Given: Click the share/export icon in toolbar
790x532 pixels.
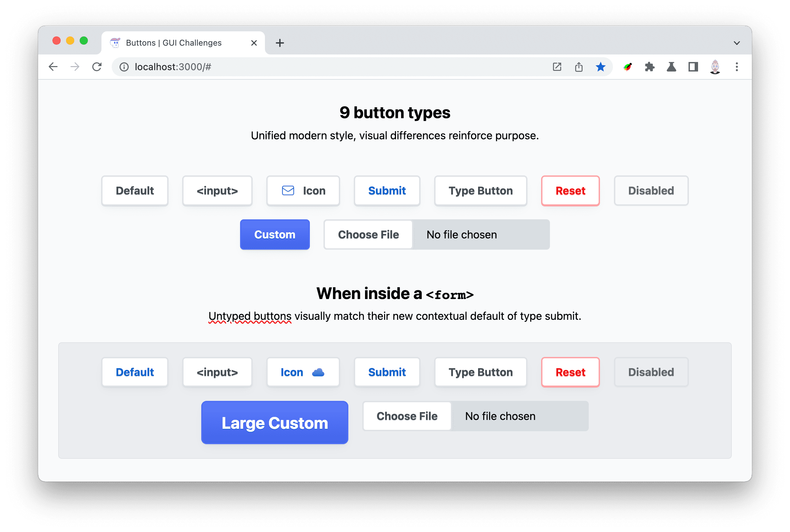Looking at the screenshot, I should click(x=579, y=66).
